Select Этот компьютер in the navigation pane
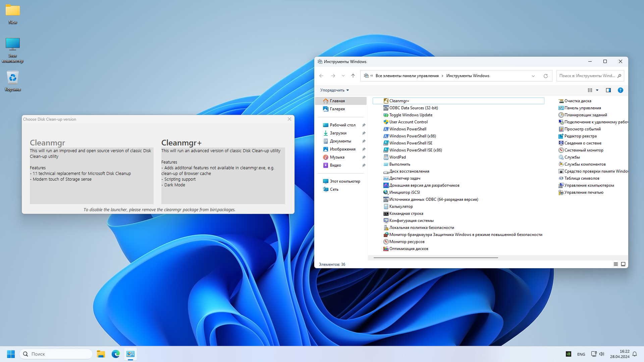This screenshot has width=644, height=362. click(344, 181)
